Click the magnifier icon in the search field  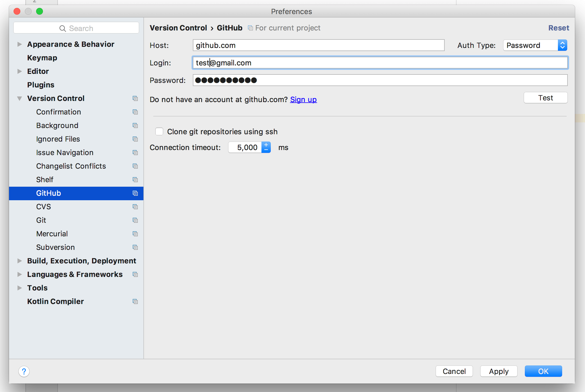point(62,28)
